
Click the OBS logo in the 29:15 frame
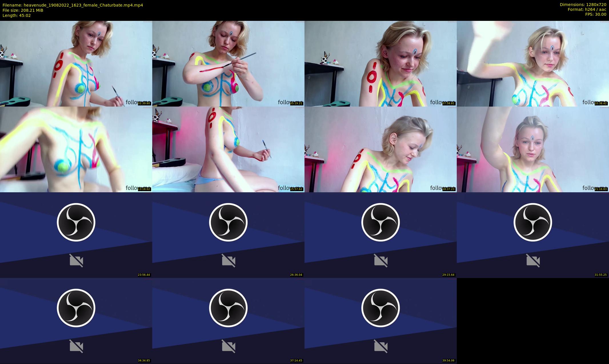pyautogui.click(x=380, y=222)
